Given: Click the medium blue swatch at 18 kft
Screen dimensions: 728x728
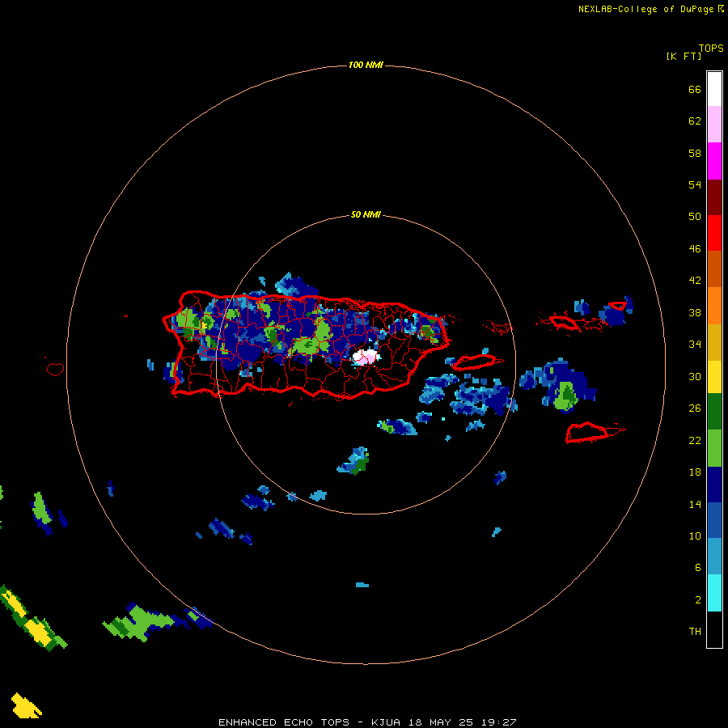Looking at the screenshot, I should (x=714, y=520).
